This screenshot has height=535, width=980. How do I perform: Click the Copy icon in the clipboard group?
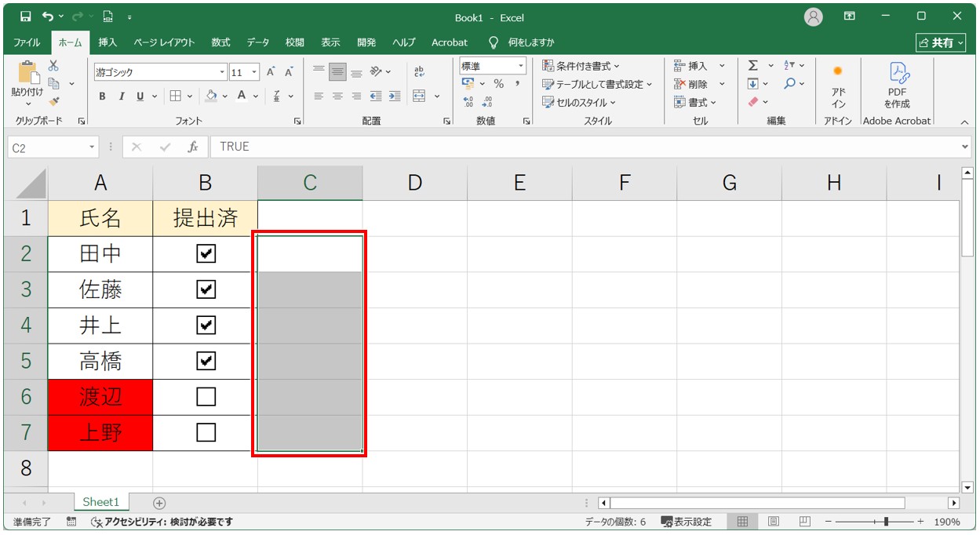[x=54, y=83]
